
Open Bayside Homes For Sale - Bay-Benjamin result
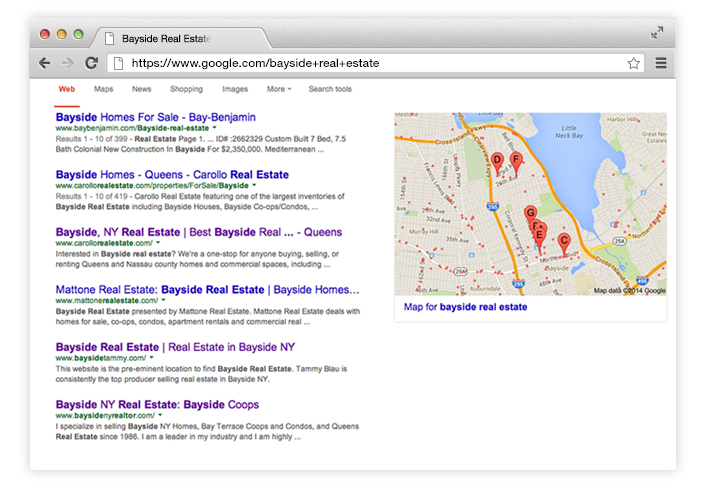click(x=156, y=117)
